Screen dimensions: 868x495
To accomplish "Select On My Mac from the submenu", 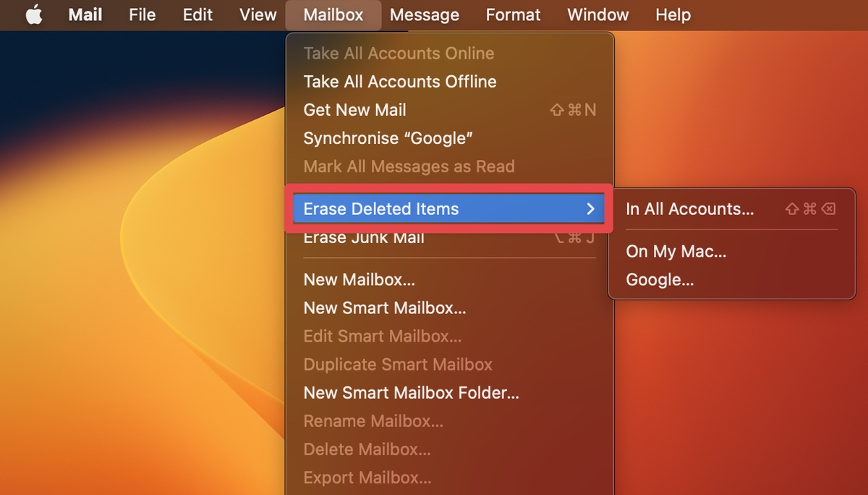I will pos(676,251).
